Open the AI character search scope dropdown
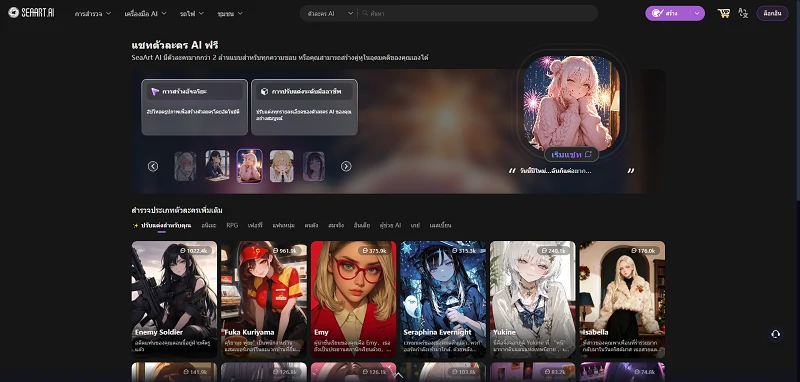This screenshot has width=800, height=382. (x=329, y=14)
